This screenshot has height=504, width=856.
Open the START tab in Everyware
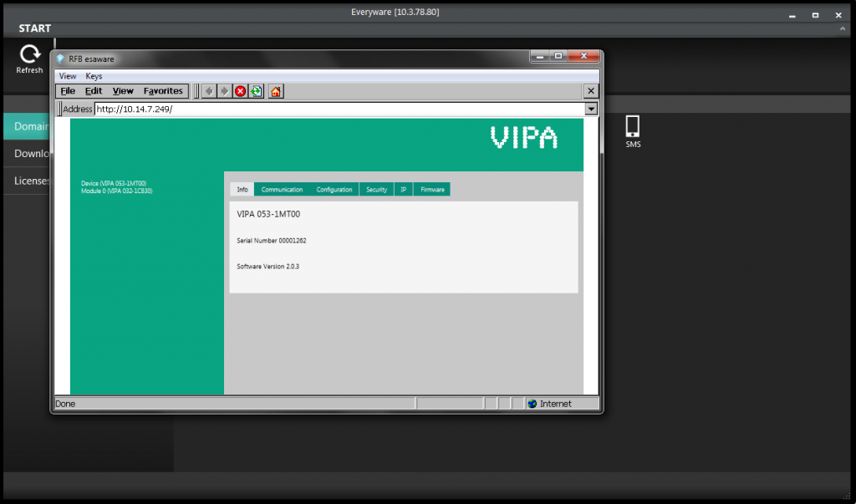click(x=35, y=28)
